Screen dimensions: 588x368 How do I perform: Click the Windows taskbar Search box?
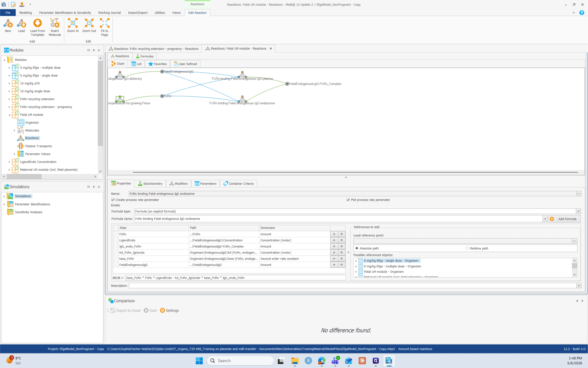click(240, 361)
